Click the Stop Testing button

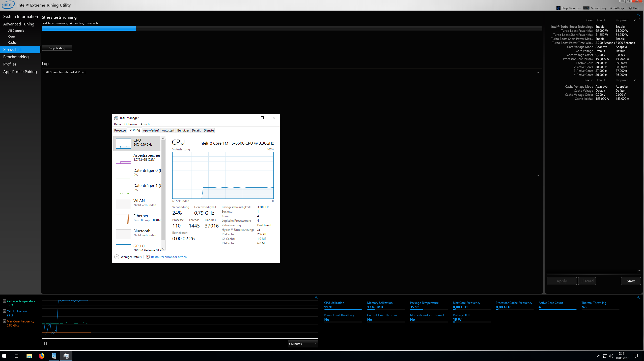[x=57, y=48]
